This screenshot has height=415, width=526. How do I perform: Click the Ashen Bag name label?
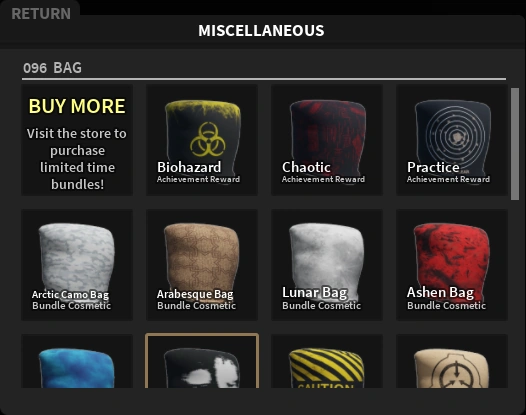click(x=440, y=292)
